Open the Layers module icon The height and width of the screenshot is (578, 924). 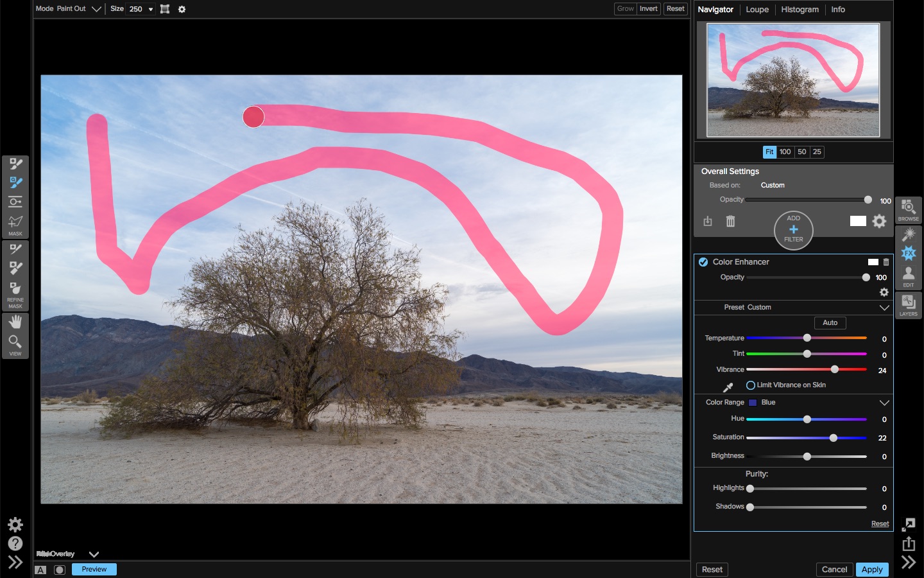click(908, 305)
